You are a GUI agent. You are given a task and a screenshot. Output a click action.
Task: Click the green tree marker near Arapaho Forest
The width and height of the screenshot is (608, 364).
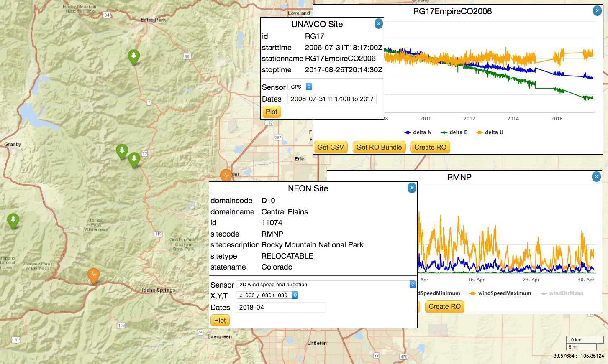(13, 220)
